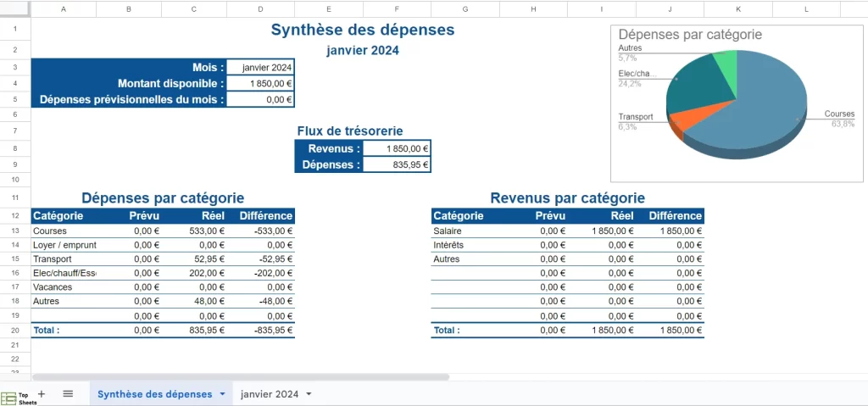The height and width of the screenshot is (406, 868).
Task: Select the Vacances category cell
Action: pyautogui.click(x=63, y=287)
